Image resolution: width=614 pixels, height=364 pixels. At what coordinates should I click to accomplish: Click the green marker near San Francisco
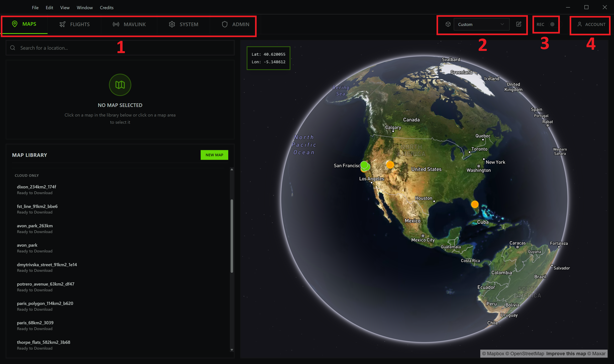[x=364, y=165]
